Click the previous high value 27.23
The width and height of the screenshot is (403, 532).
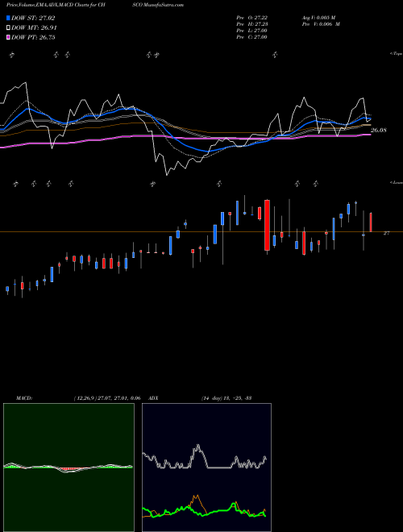[261, 24]
